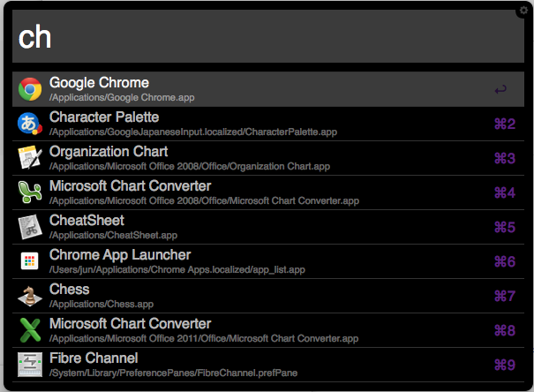Select the Fibre Channel result name
The height and width of the screenshot is (392, 534).
click(x=94, y=358)
